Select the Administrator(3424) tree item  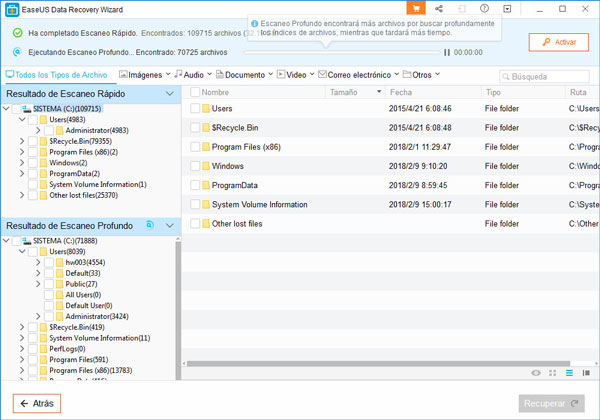tap(97, 316)
